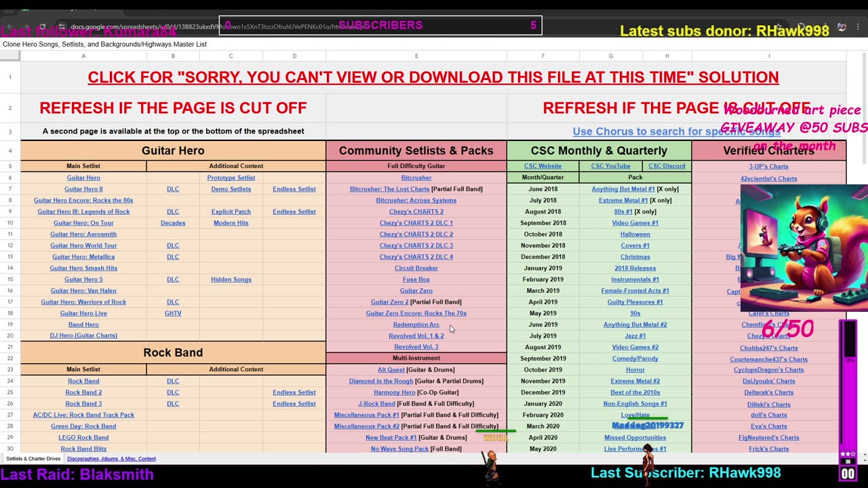Open the Redemption Arc link

pos(416,325)
